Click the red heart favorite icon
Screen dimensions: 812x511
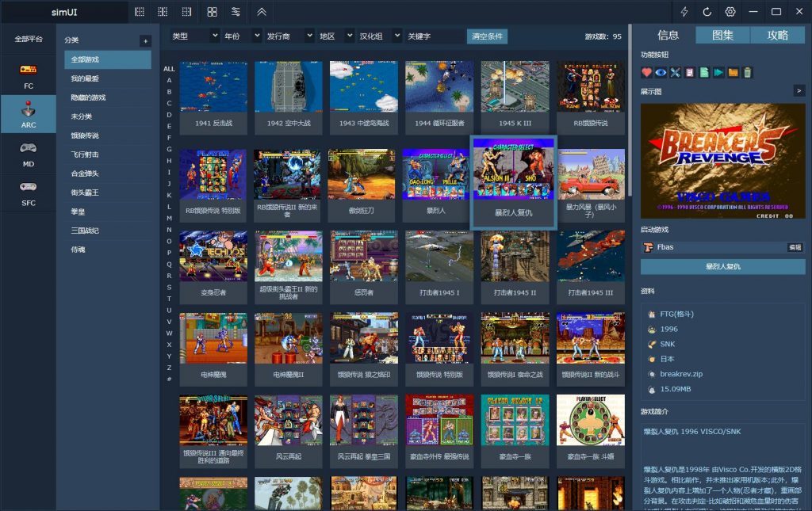(x=647, y=72)
